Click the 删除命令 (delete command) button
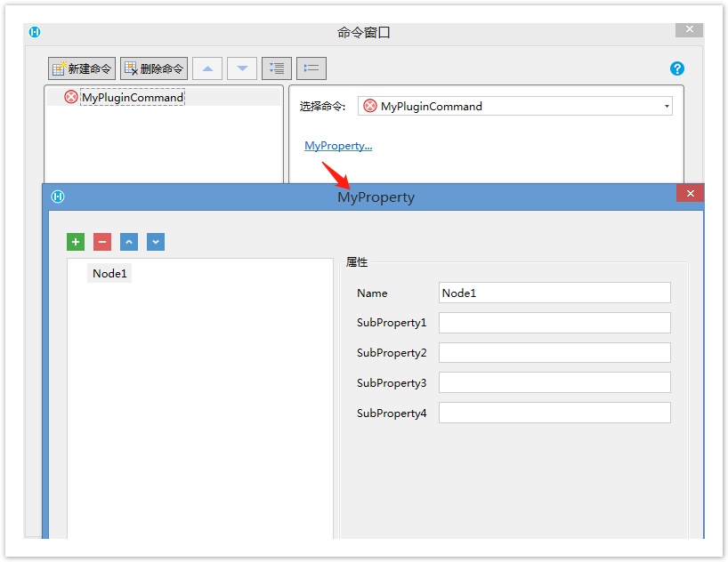728x562 pixels. (154, 68)
